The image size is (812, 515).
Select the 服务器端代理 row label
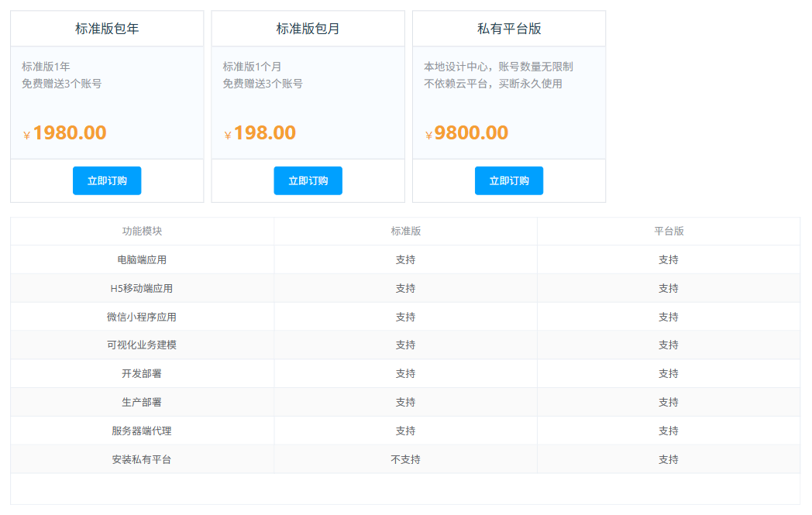tap(142, 431)
